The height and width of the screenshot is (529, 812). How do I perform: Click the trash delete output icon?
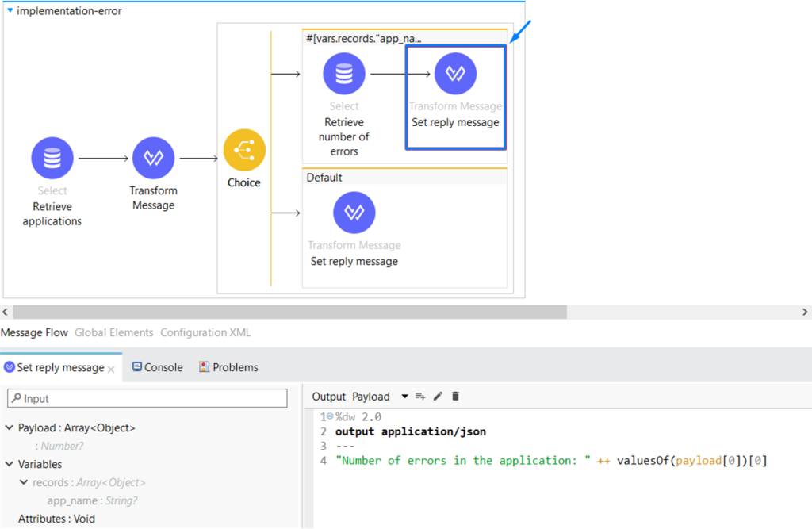click(455, 397)
